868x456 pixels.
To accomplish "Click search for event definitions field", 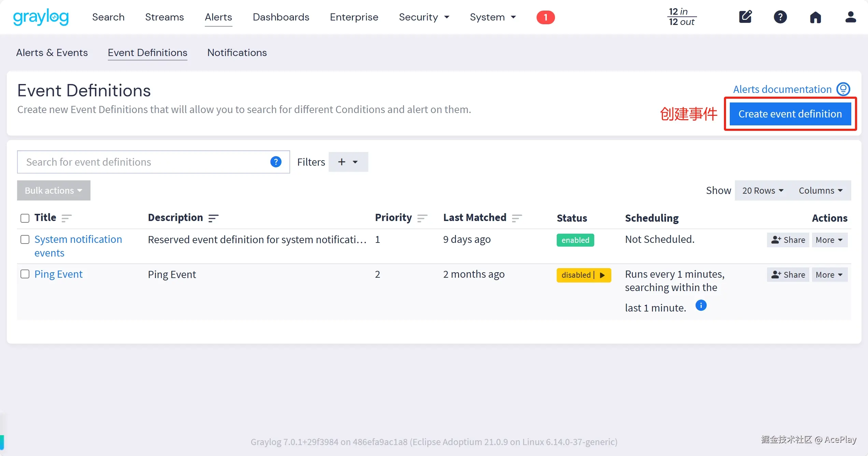I will [143, 162].
